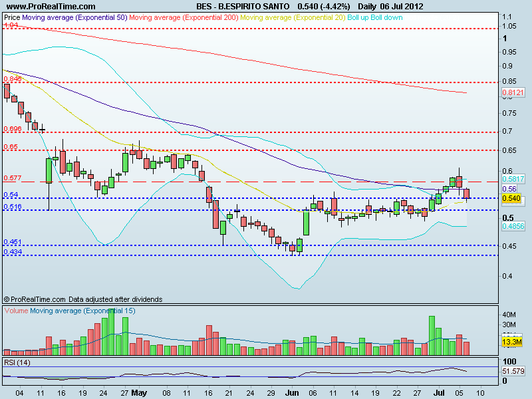Click the 0.846 resistance level label
This screenshot has width=532, height=399.
click(13, 78)
